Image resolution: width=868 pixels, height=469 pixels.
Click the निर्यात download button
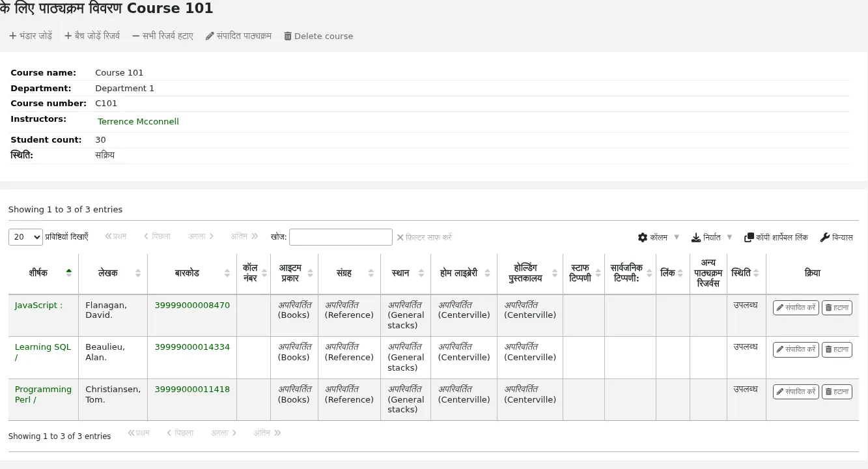point(706,237)
